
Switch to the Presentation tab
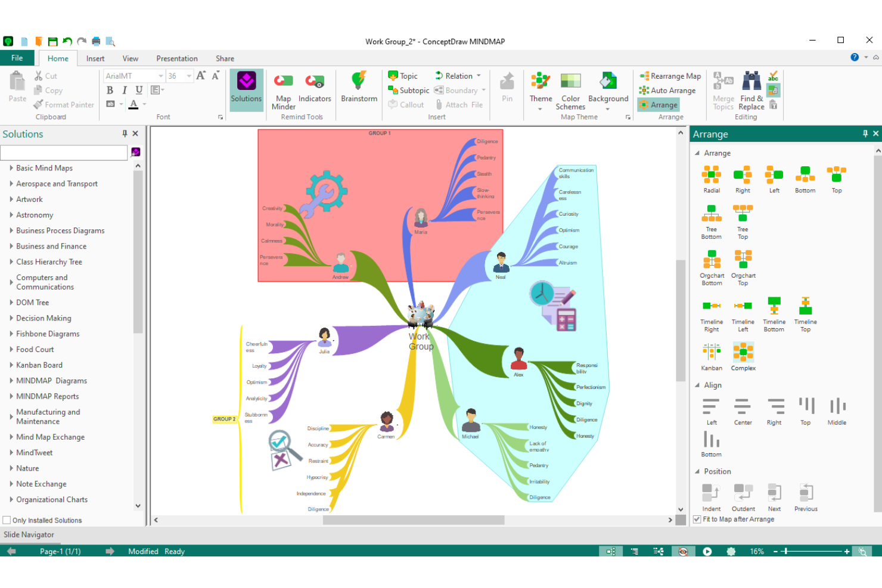(x=177, y=58)
